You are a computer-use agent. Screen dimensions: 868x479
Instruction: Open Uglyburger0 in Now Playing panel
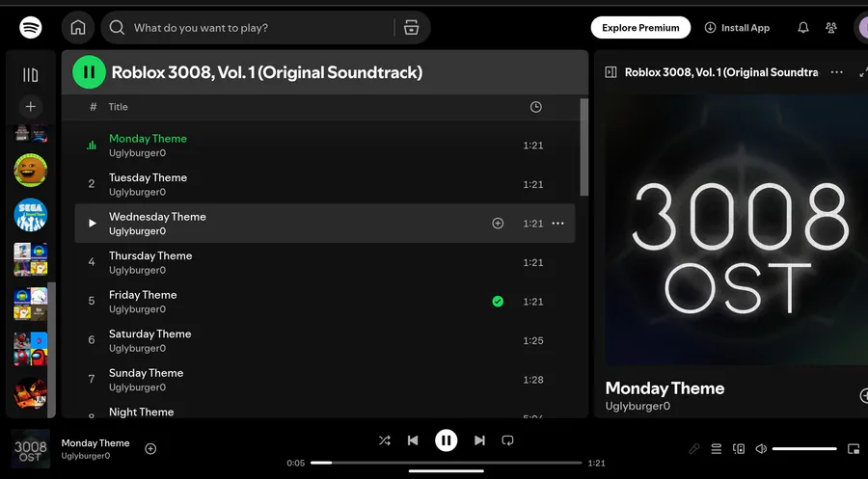pyautogui.click(x=637, y=406)
